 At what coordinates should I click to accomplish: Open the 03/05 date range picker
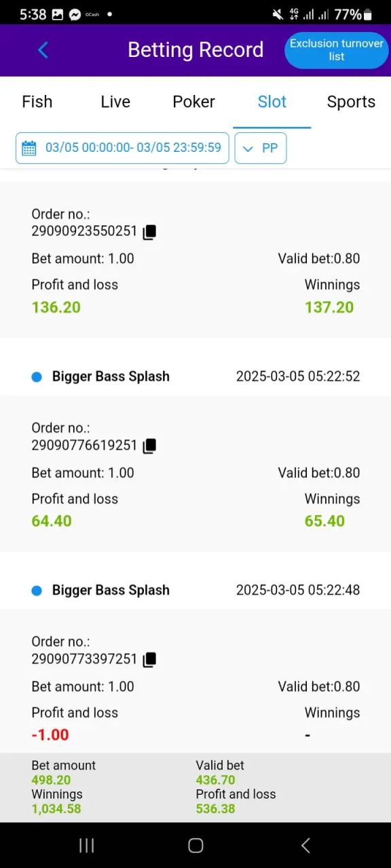122,148
